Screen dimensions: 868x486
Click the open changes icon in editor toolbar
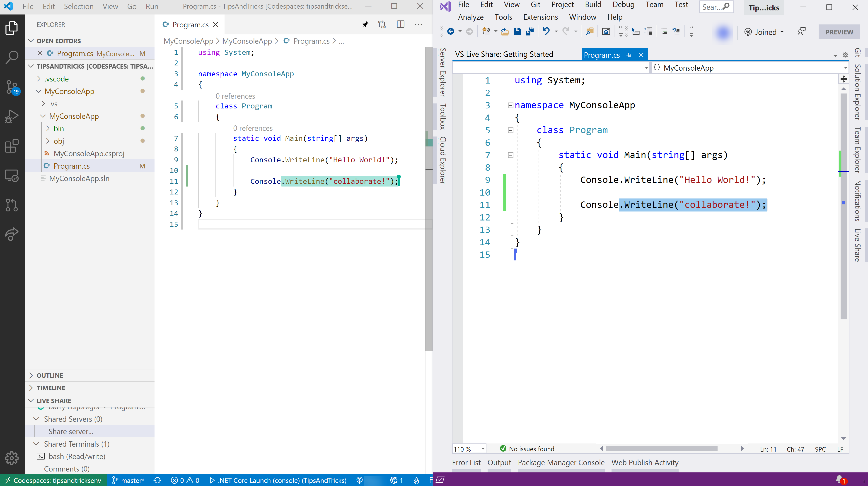point(382,25)
